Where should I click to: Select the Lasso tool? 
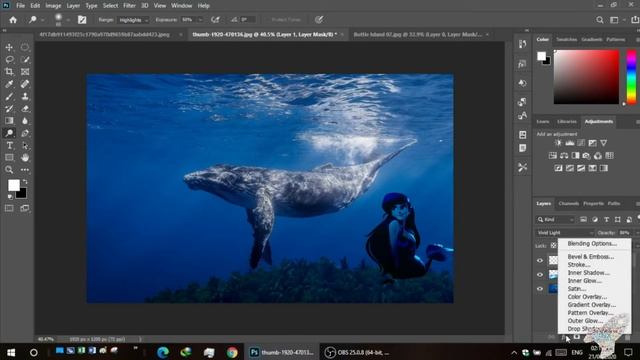(9, 60)
